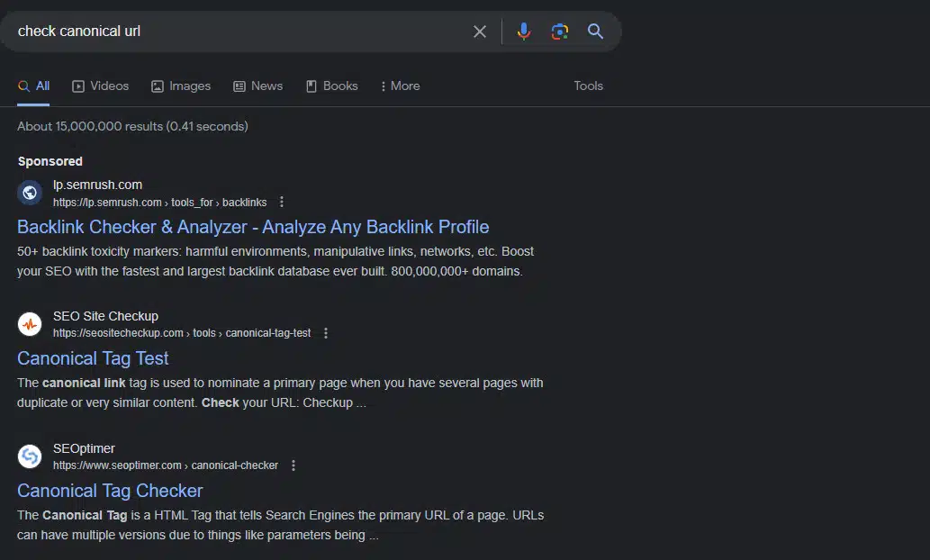Clear the search query with the X icon

(479, 32)
